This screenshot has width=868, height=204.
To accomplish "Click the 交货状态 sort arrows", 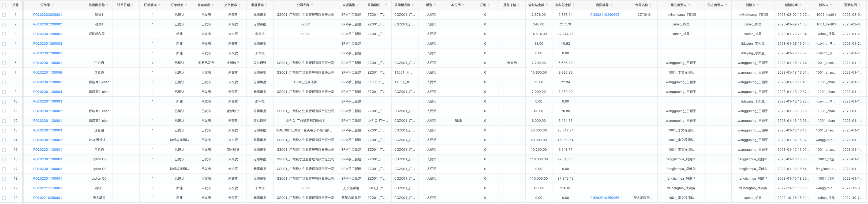I will (240, 5).
